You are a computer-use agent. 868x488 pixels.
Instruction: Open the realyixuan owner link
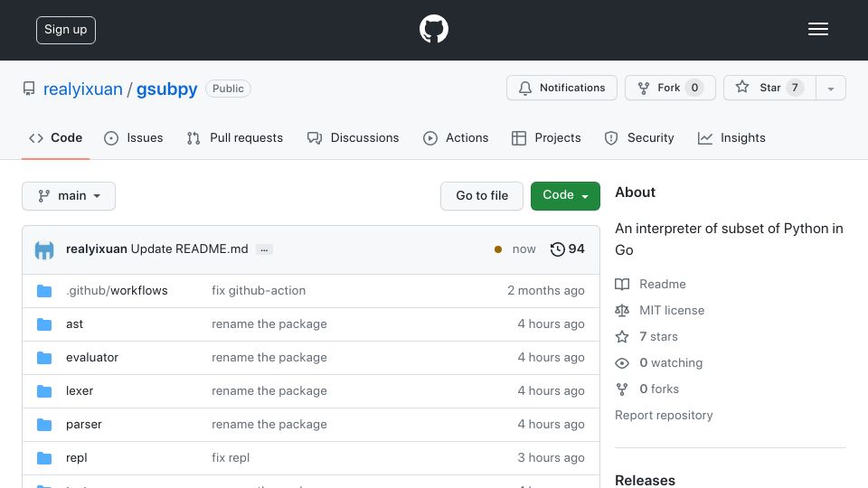pos(83,89)
